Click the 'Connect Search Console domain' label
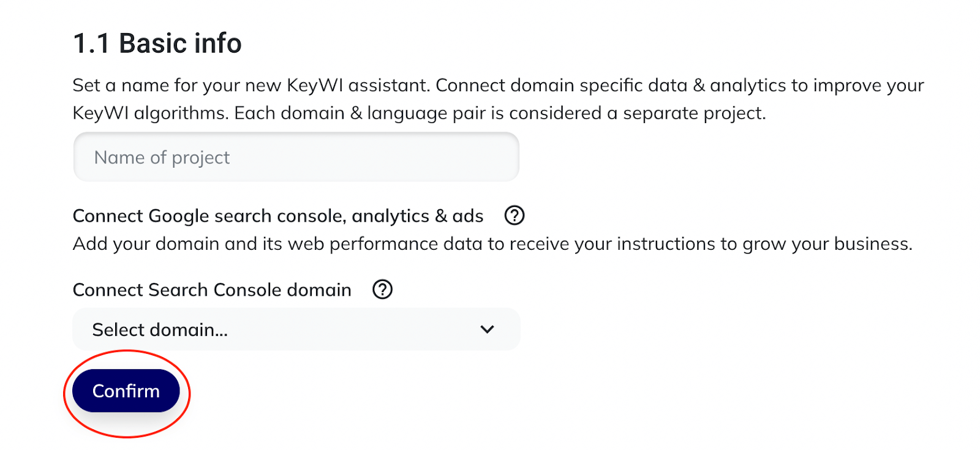This screenshot has height=450, width=980. click(x=212, y=290)
